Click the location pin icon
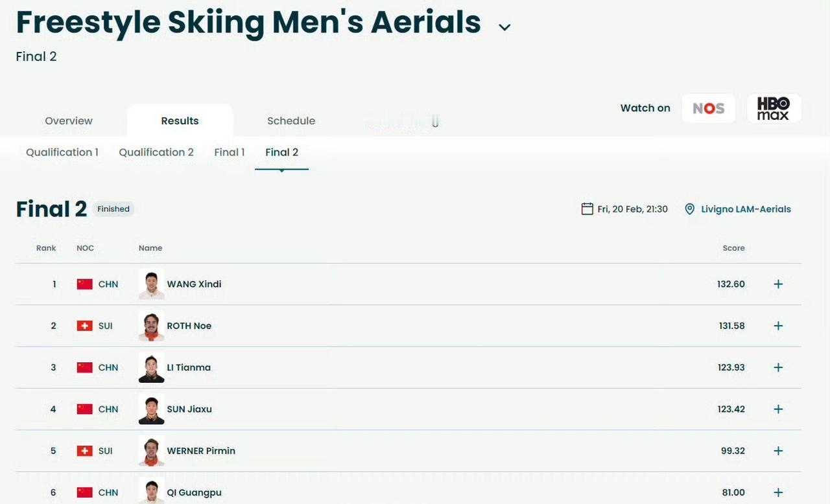 point(690,209)
